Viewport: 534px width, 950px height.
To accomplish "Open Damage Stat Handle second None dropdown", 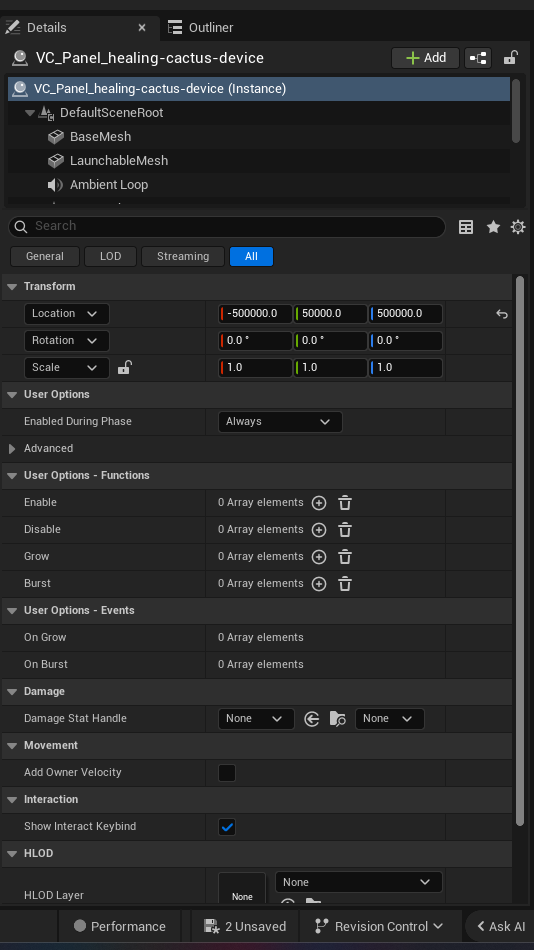I will point(389,719).
